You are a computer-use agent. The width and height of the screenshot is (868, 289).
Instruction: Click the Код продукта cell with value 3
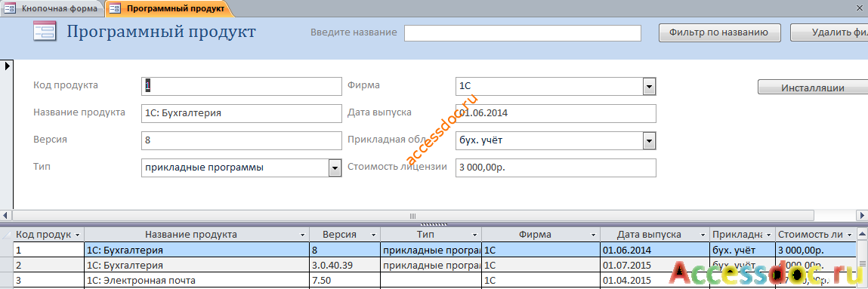[48, 281]
